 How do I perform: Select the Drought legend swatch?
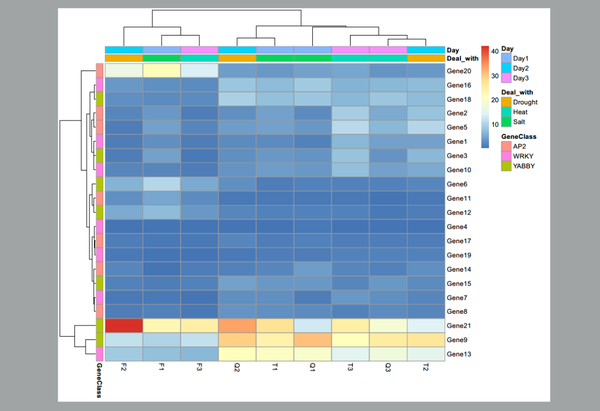[x=506, y=102]
